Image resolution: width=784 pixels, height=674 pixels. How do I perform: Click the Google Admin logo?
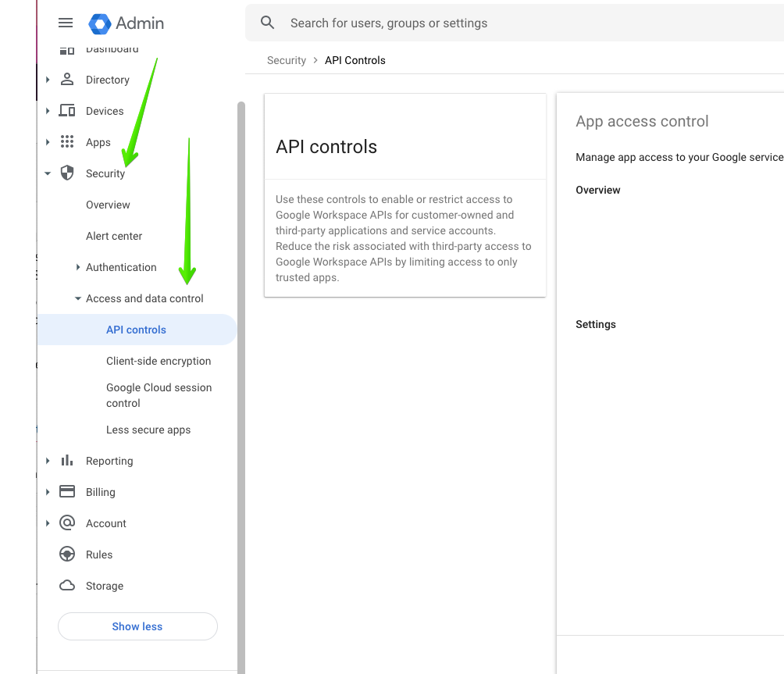coord(126,23)
